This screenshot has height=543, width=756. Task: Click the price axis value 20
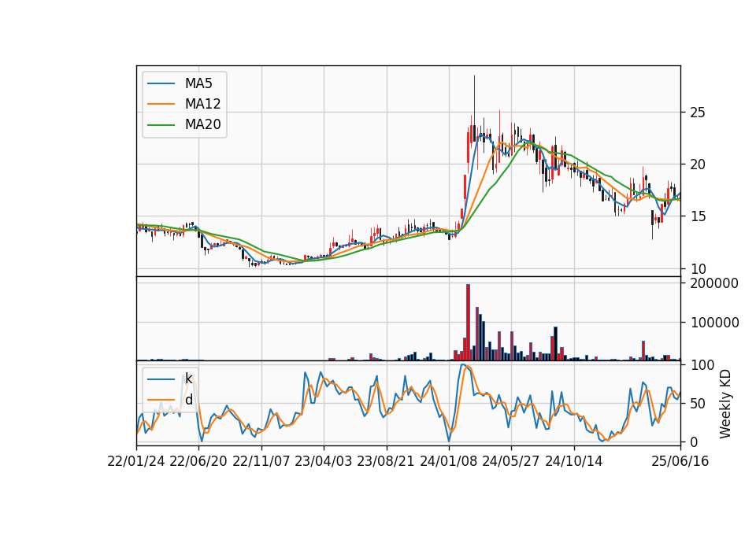coord(698,164)
